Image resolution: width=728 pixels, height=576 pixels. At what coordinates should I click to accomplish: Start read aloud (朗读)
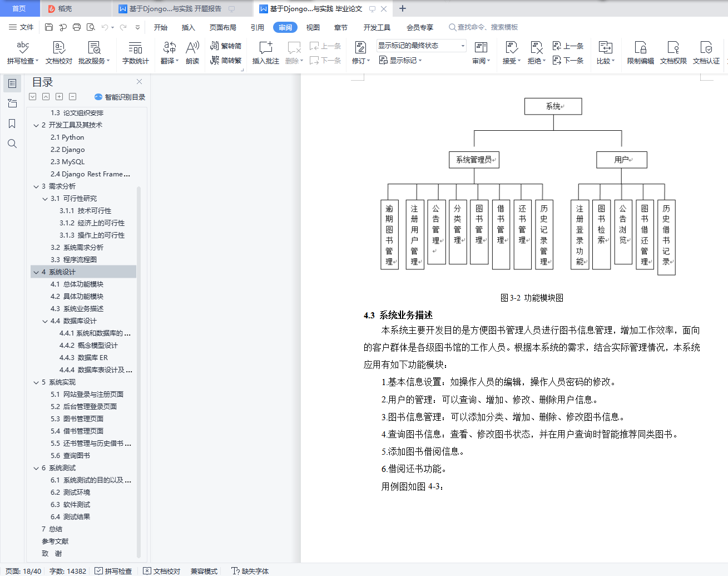(192, 53)
